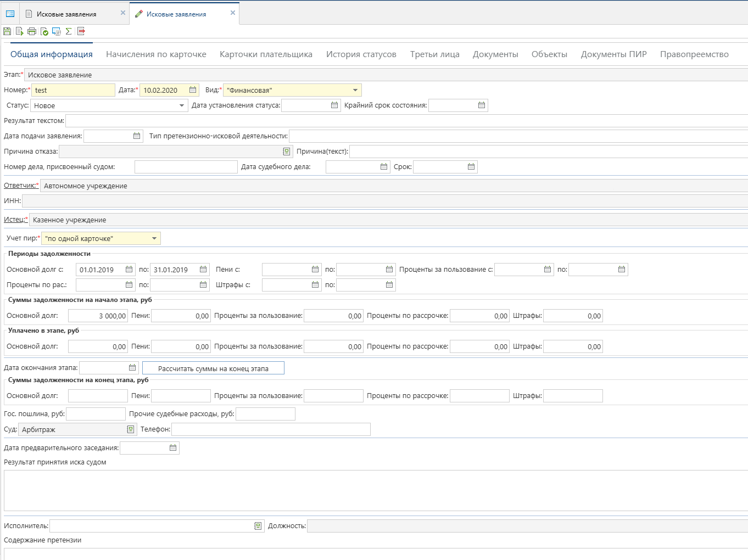Open the calendar for the Дата field
748x560 pixels.
[x=193, y=90]
